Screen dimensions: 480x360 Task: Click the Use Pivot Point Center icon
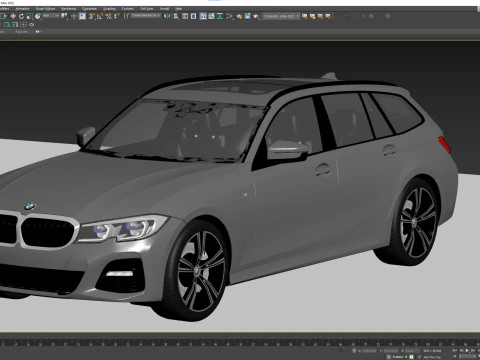pos(64,16)
